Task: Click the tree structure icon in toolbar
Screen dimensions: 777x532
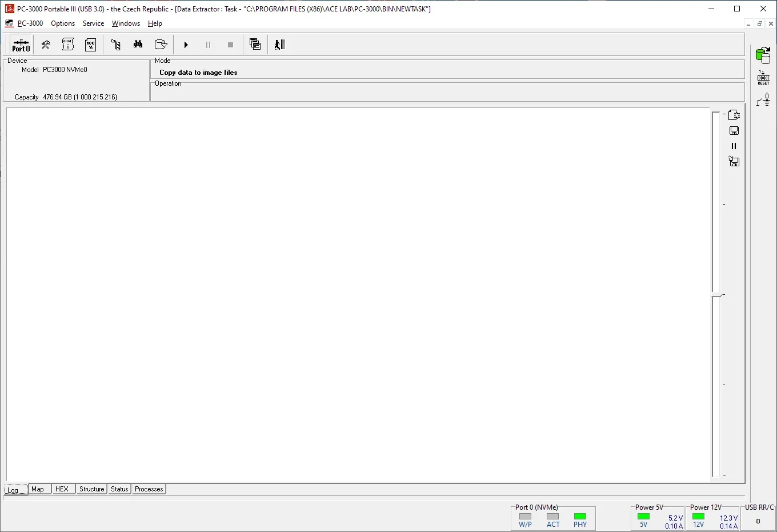Action: [116, 45]
